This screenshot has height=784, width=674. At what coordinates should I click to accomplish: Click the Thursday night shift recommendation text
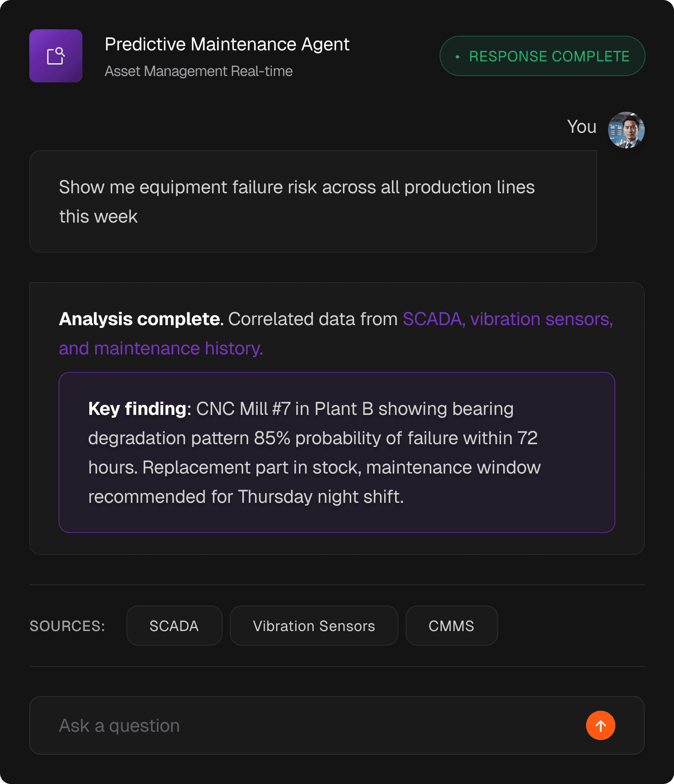(320, 496)
